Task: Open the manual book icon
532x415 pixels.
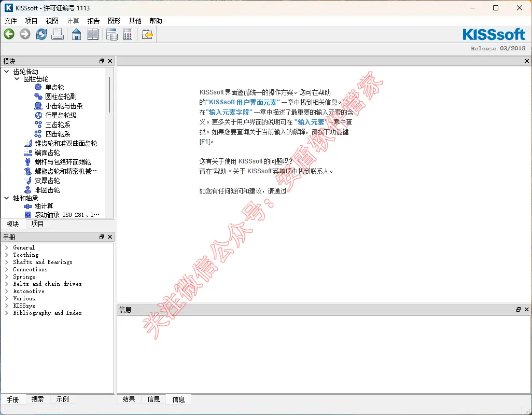Action: [93, 34]
